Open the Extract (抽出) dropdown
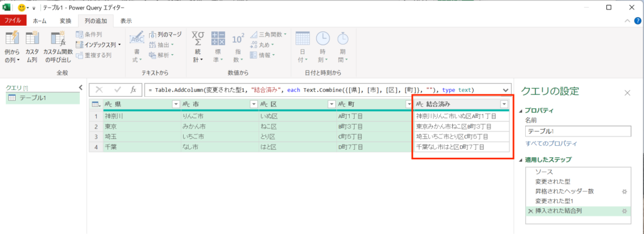 tap(162, 44)
